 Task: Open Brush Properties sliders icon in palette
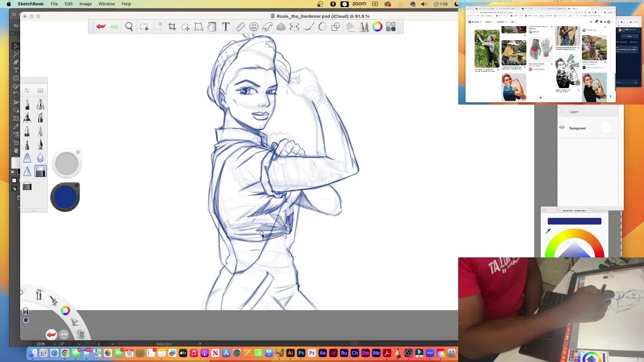pos(27,90)
